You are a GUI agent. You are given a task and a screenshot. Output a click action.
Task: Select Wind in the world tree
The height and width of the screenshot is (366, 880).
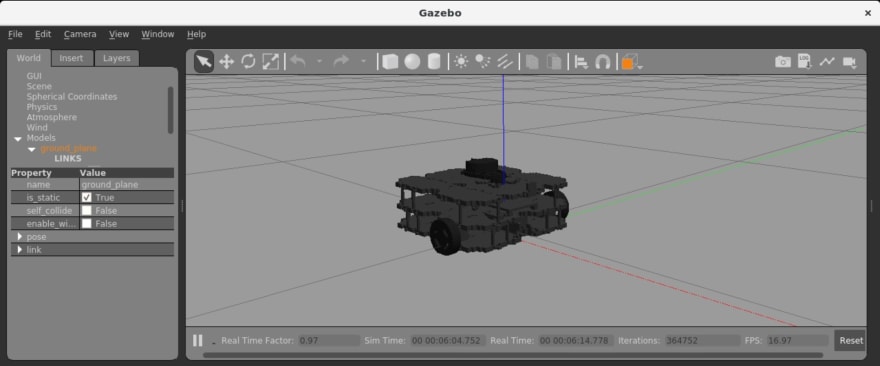coord(37,127)
